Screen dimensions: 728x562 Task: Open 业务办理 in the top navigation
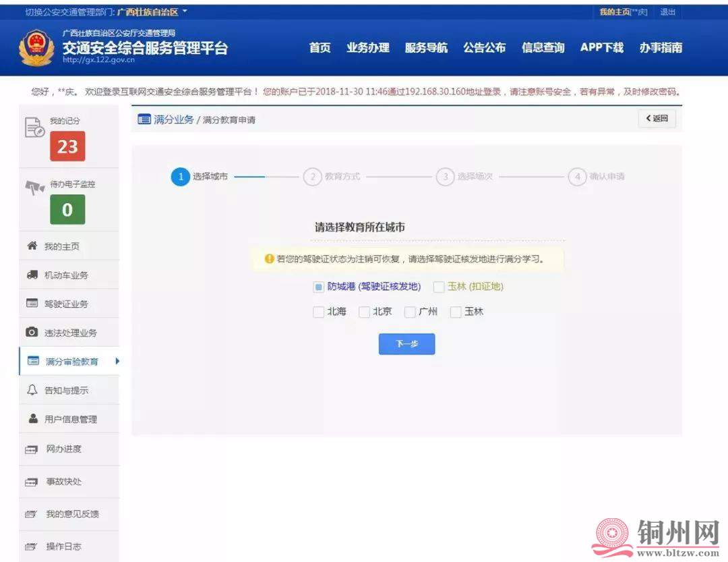point(368,47)
